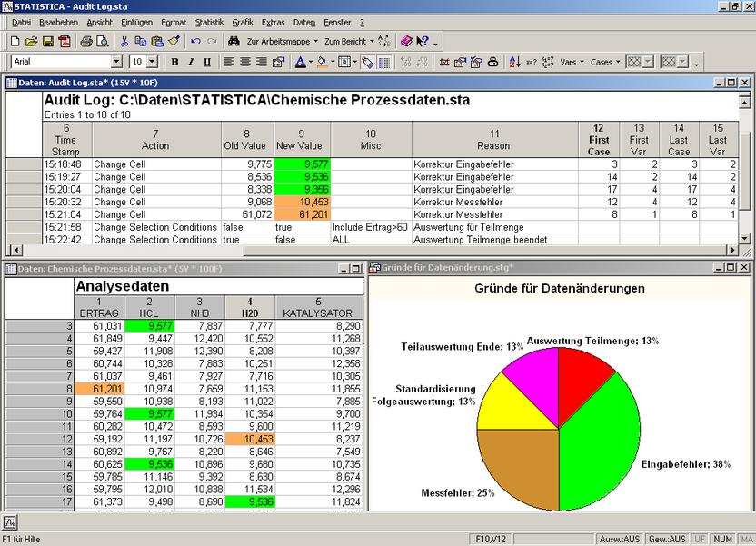This screenshot has height=546, width=756.
Task: Toggle bold formatting
Action: [x=174, y=62]
